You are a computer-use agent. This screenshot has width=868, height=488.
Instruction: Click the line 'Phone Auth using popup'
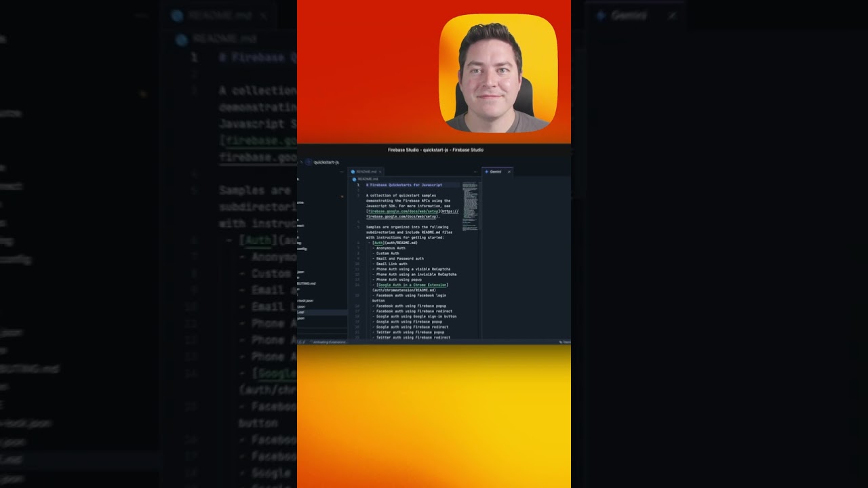[397, 279]
